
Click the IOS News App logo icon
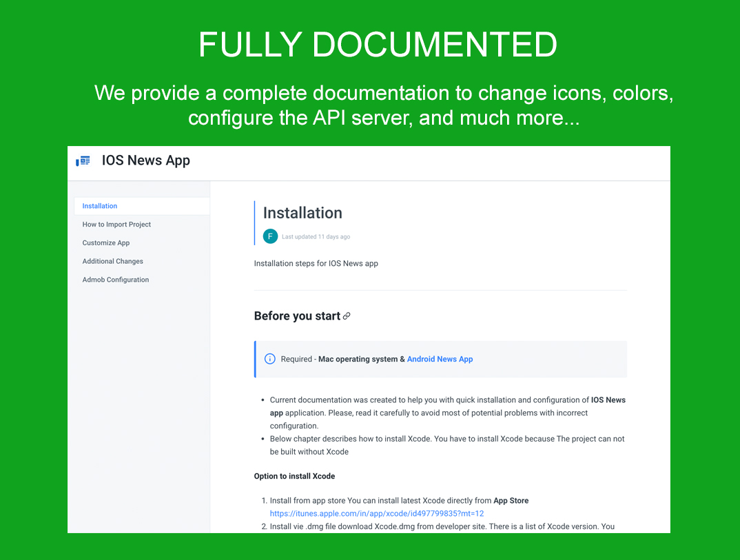coord(83,161)
